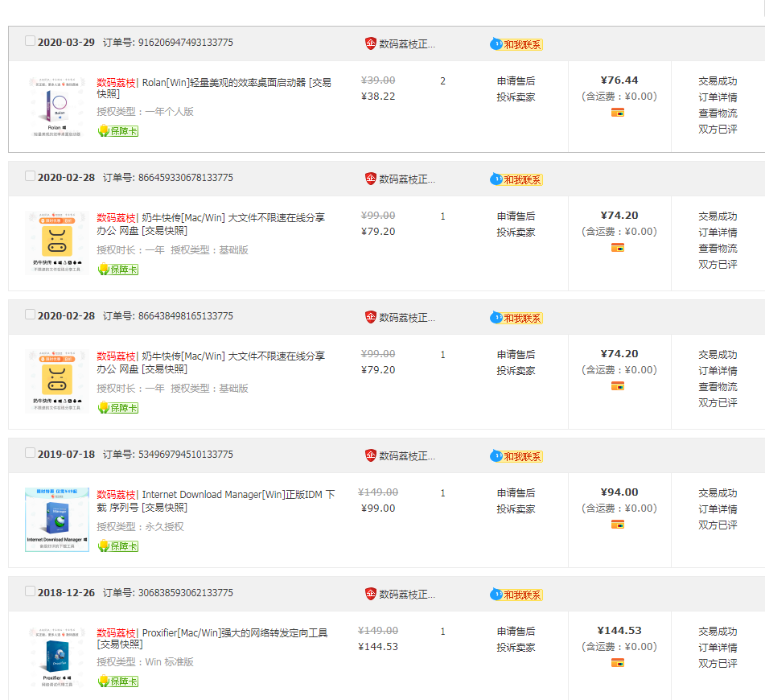Screen dimensions: 765x700
Task: Click 投诉卖家 for the Proxifier order
Action: (x=516, y=647)
